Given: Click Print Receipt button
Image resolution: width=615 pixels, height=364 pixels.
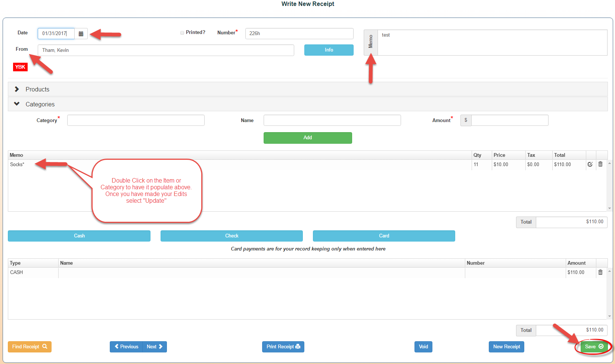Looking at the screenshot, I should (283, 347).
